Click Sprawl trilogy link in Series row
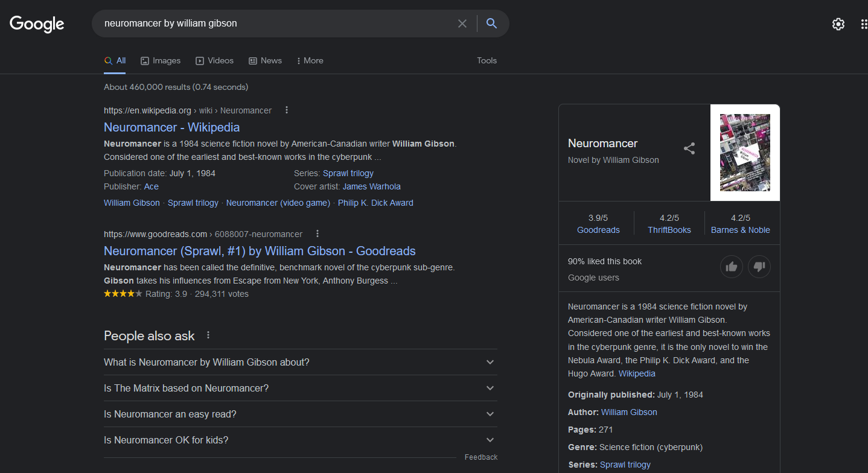The width and height of the screenshot is (868, 473). coord(348,173)
